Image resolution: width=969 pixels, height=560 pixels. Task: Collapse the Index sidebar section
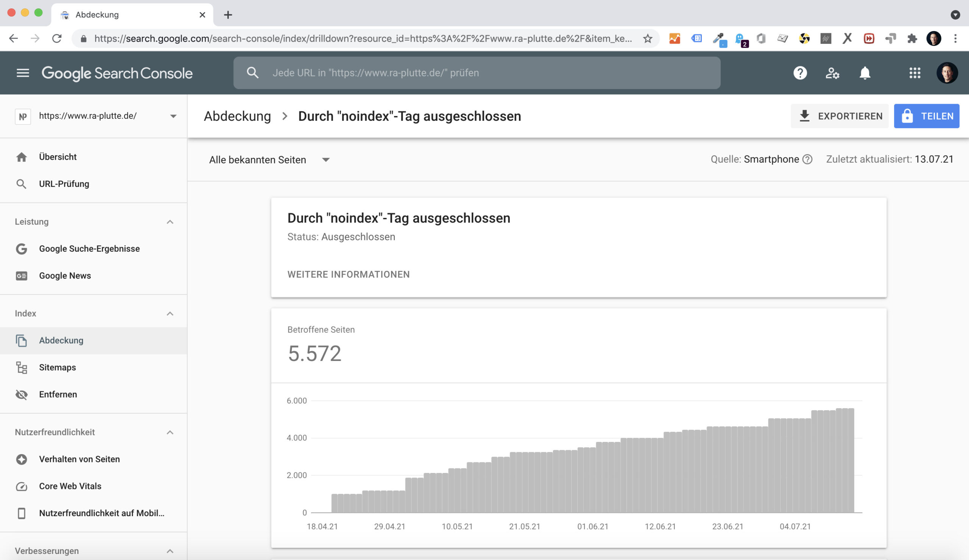pos(170,314)
